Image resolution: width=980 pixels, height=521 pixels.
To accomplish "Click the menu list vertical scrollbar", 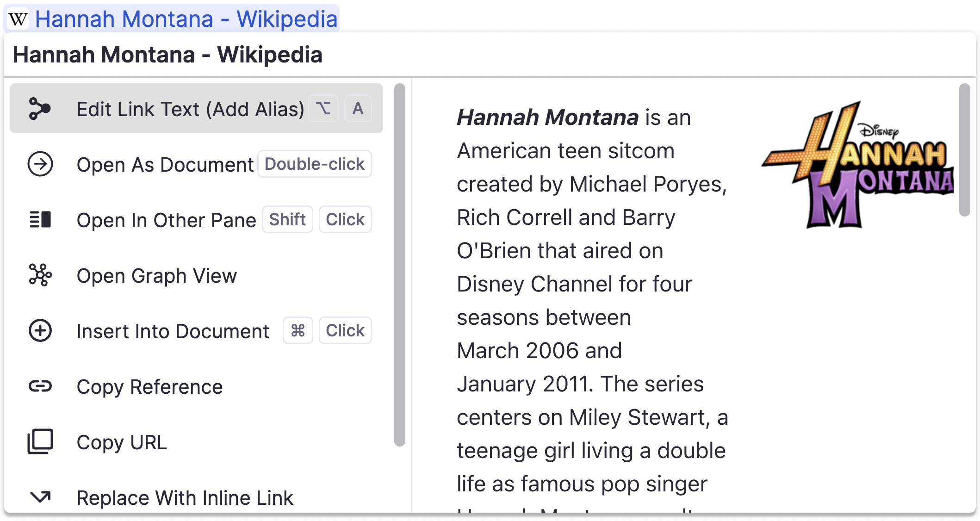I will [x=400, y=265].
